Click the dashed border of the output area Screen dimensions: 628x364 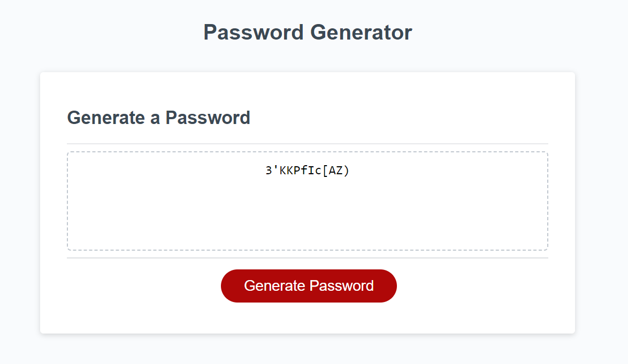308,153
